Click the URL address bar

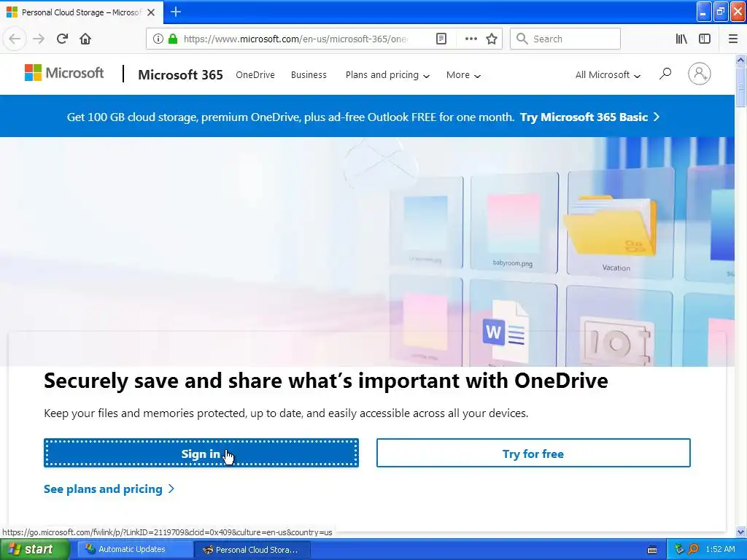[x=295, y=39]
